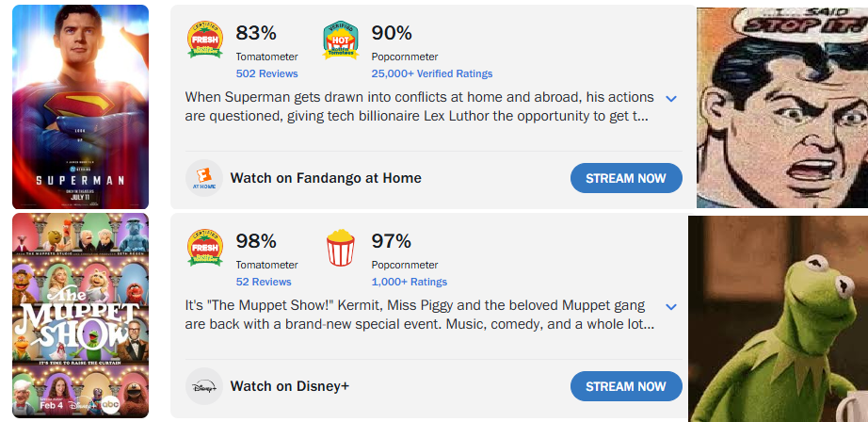Click Muppet Show's Certified Fresh badge

(204, 250)
